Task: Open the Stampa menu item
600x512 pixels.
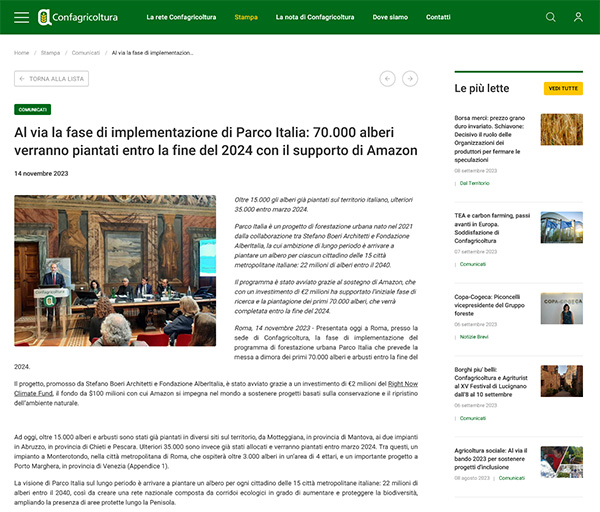Action: coord(246,17)
